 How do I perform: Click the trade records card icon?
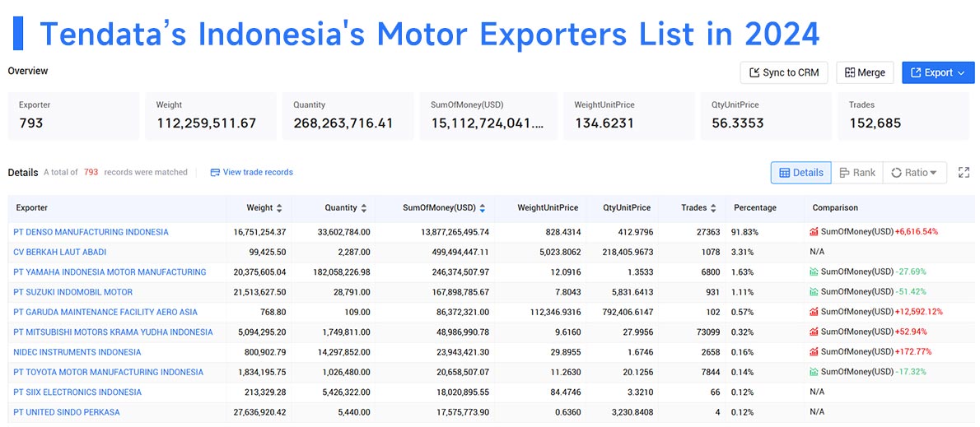click(215, 172)
